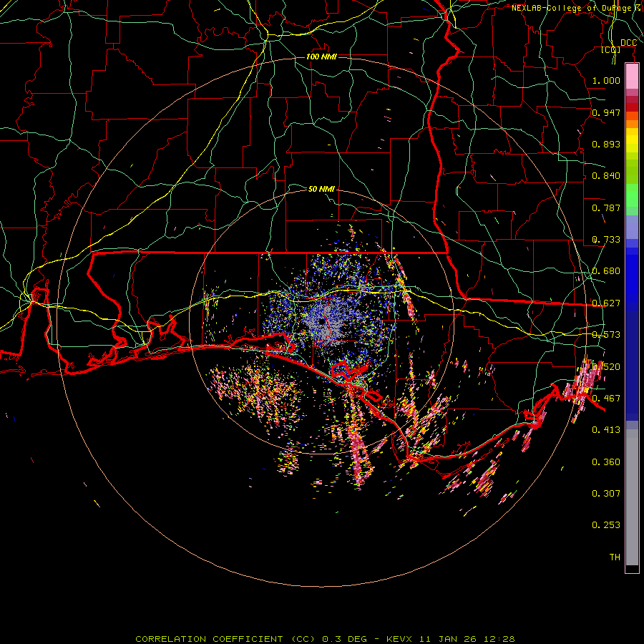This screenshot has height=644, width=644.
Task: Click the DCC label above the color scale
Action: [628, 43]
